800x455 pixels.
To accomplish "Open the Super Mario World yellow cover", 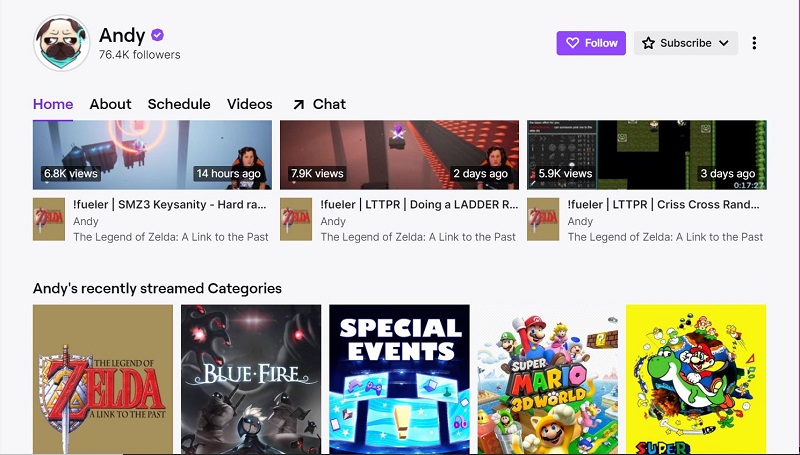I will pyautogui.click(x=696, y=379).
